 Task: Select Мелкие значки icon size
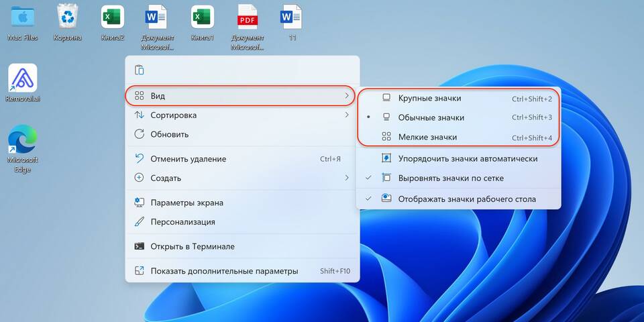pyautogui.click(x=427, y=137)
